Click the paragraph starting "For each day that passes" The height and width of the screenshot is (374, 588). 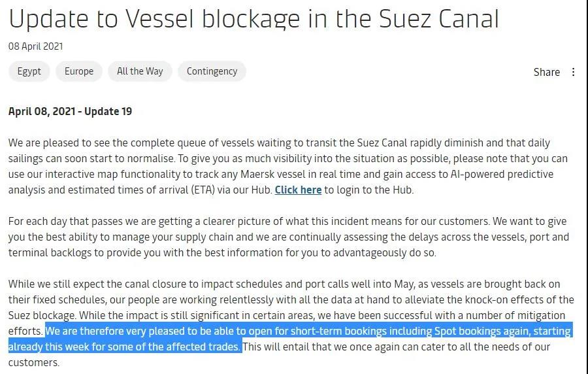point(287,237)
